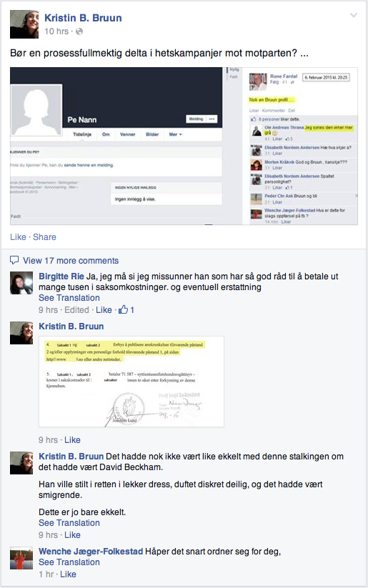Open Birgitte Rie's profile picture

[x=21, y=283]
